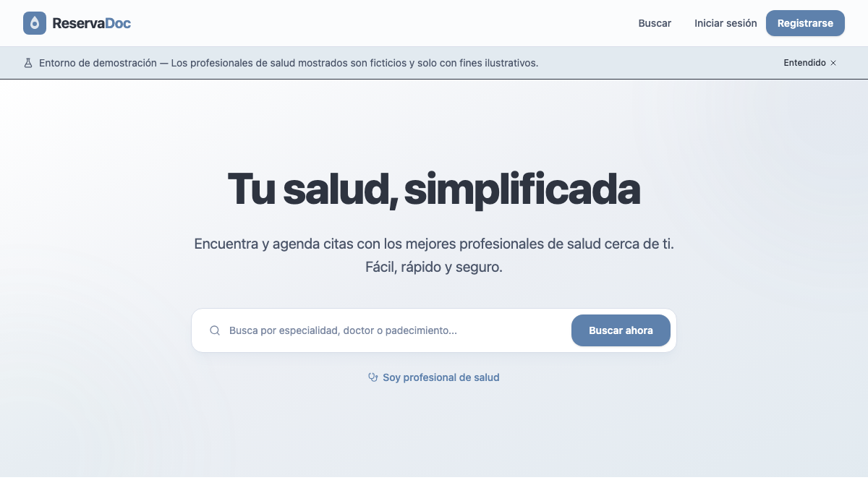Dismiss the demo banner with the × button
The image size is (868, 488).
point(833,63)
